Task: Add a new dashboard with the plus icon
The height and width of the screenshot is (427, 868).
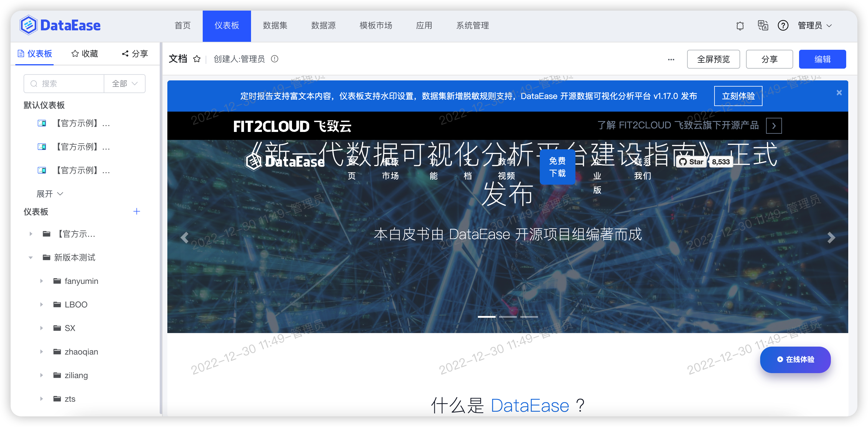Action: (x=136, y=211)
